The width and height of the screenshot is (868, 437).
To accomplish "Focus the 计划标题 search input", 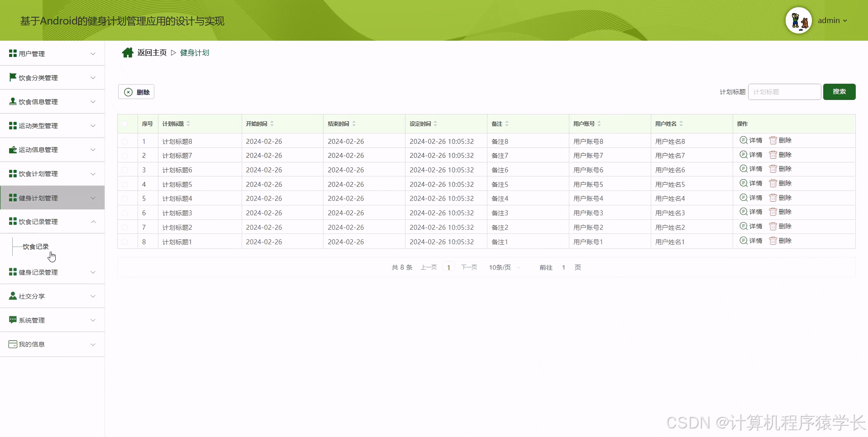I will point(784,92).
